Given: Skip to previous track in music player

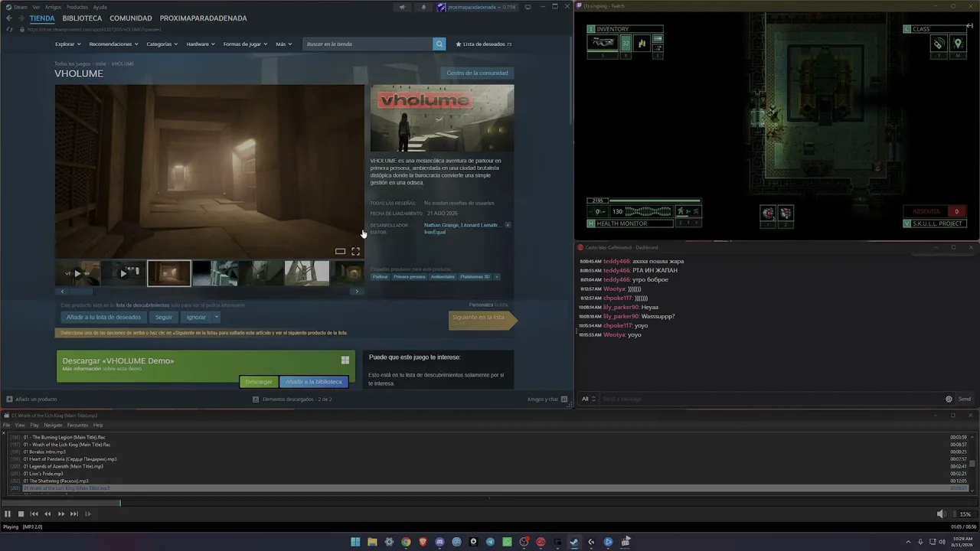Looking at the screenshot, I should [x=34, y=514].
